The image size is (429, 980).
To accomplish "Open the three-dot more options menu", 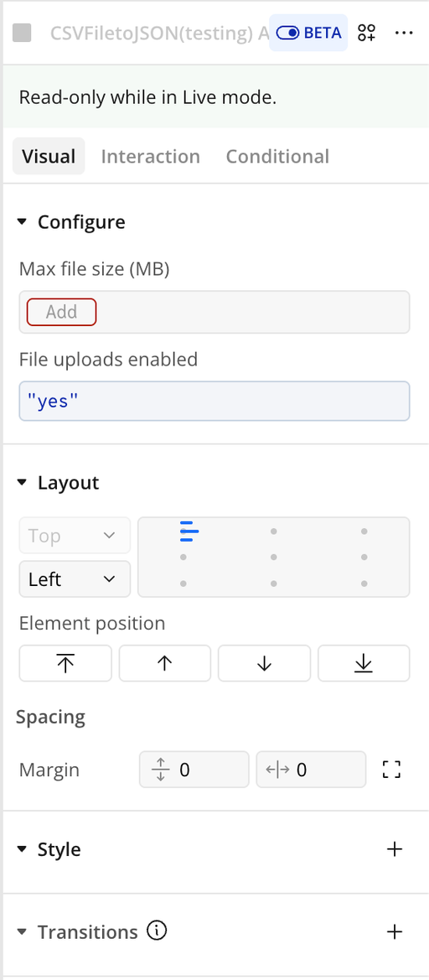I will pyautogui.click(x=404, y=34).
